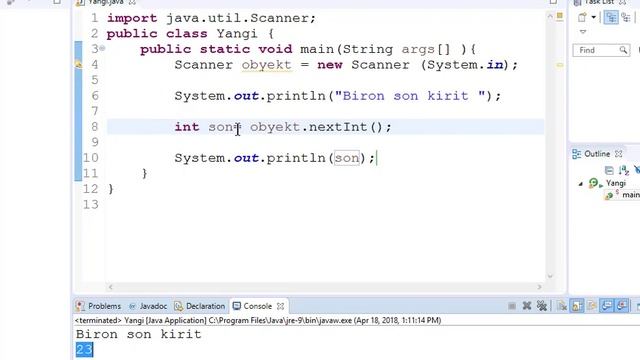Click the Word Wrap console icon
Image resolution: width=640 pixels, height=360 pixels.
pos(591,306)
